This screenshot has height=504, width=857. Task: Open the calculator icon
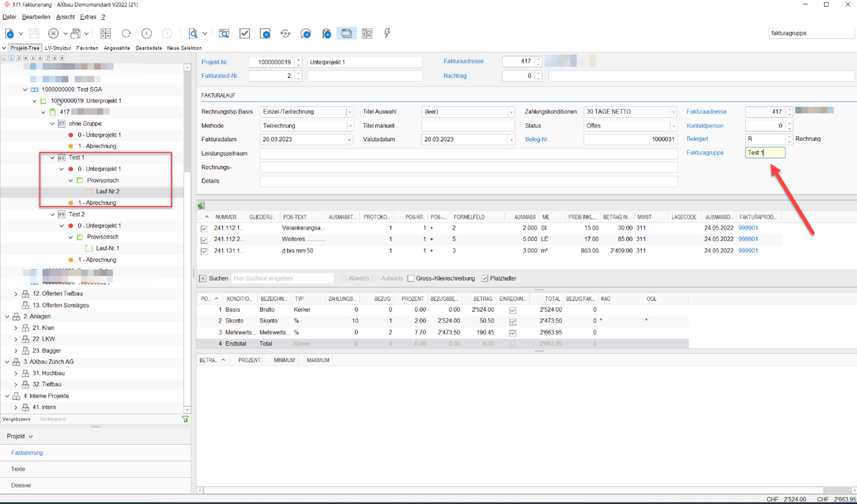pos(105,33)
